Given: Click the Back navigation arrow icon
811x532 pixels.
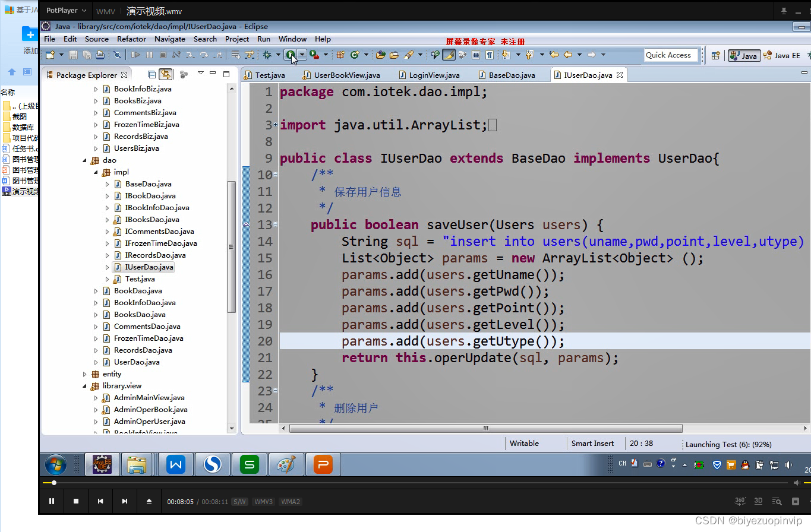Looking at the screenshot, I should tap(568, 55).
